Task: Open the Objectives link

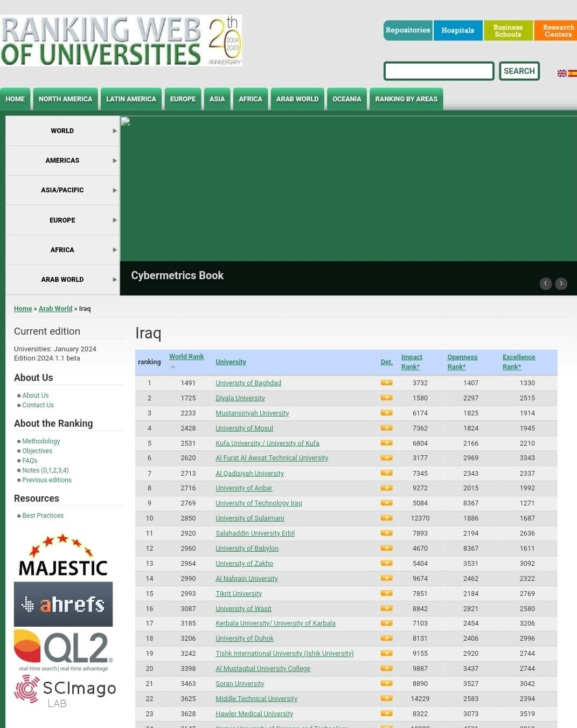Action: (37, 450)
